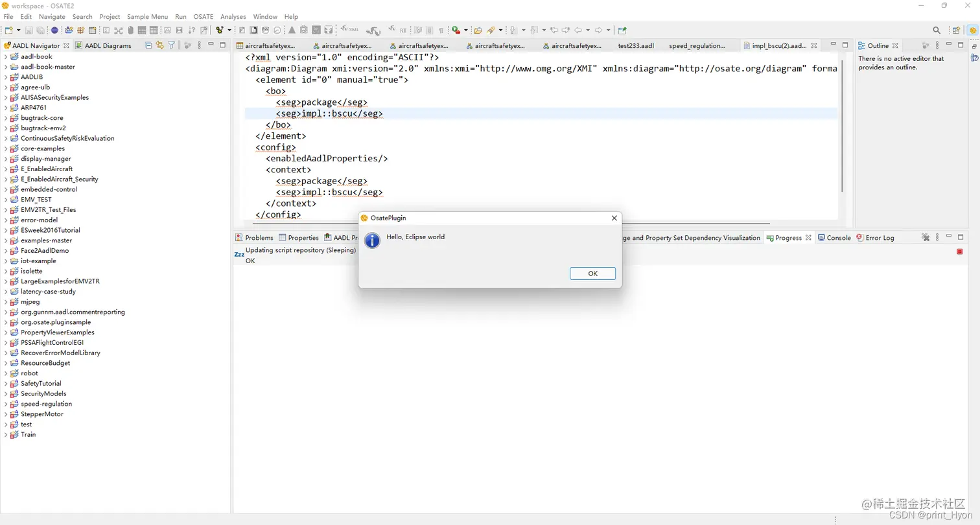Open the Error Log tab

(875, 238)
